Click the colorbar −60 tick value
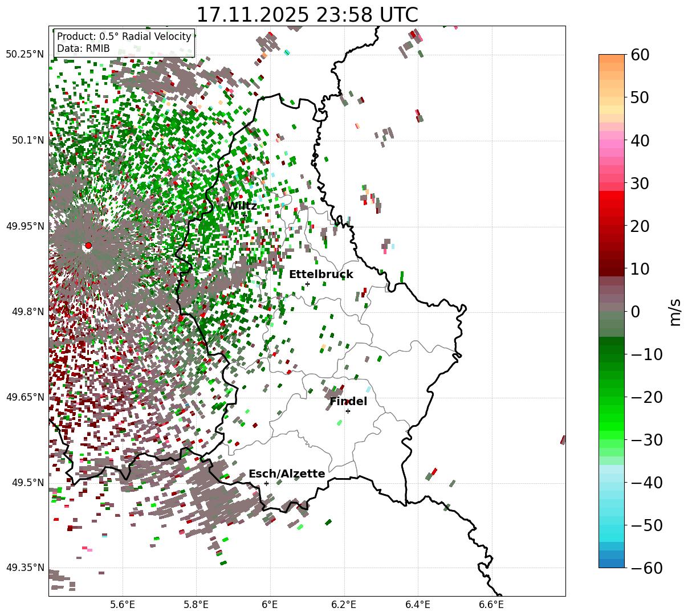 point(646,568)
